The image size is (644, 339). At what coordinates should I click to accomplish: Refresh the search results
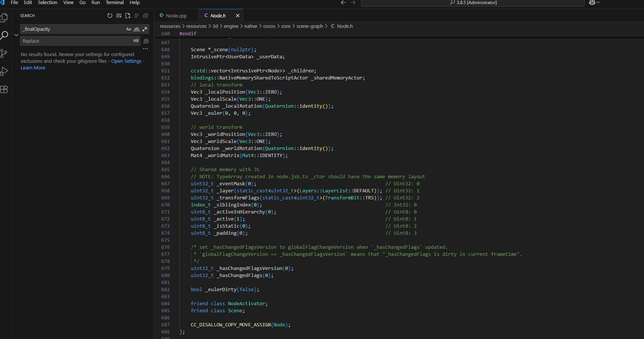pyautogui.click(x=110, y=16)
